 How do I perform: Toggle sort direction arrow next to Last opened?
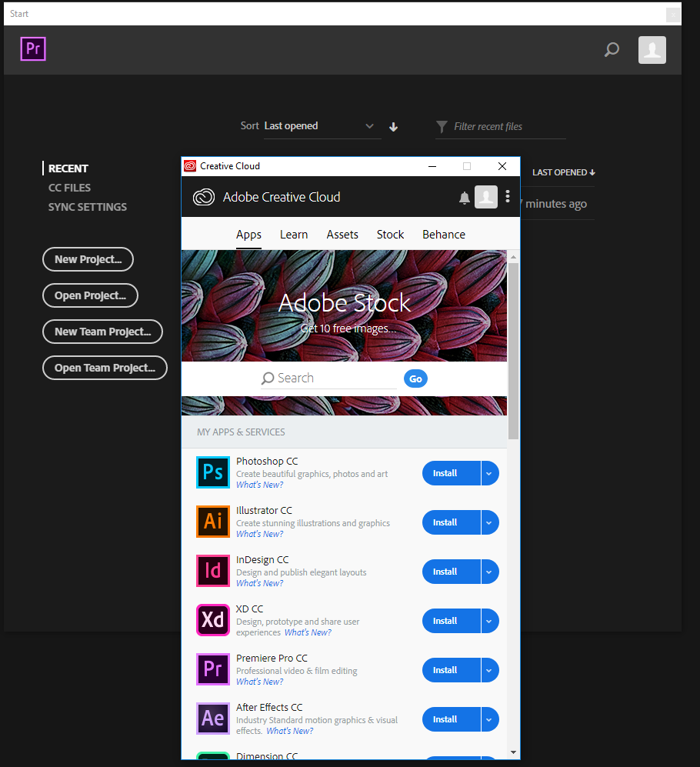393,127
